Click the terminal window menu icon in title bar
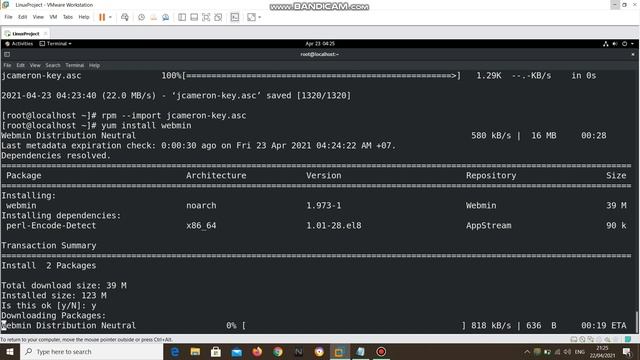 tap(7, 54)
